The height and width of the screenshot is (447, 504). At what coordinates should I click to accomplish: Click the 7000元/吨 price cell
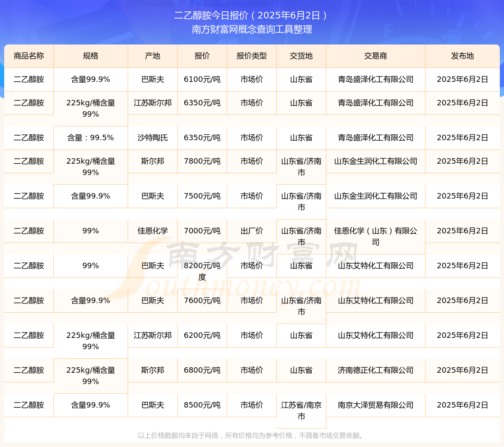point(202,231)
